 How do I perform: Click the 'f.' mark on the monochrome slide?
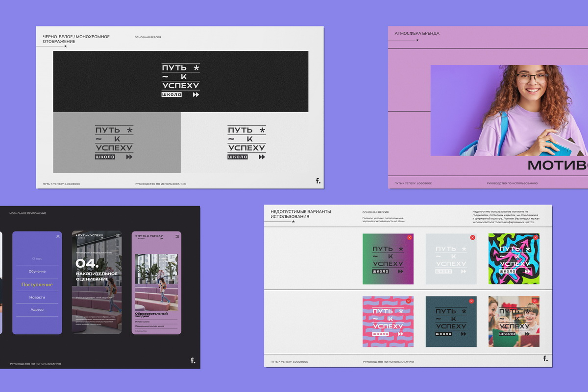click(318, 181)
